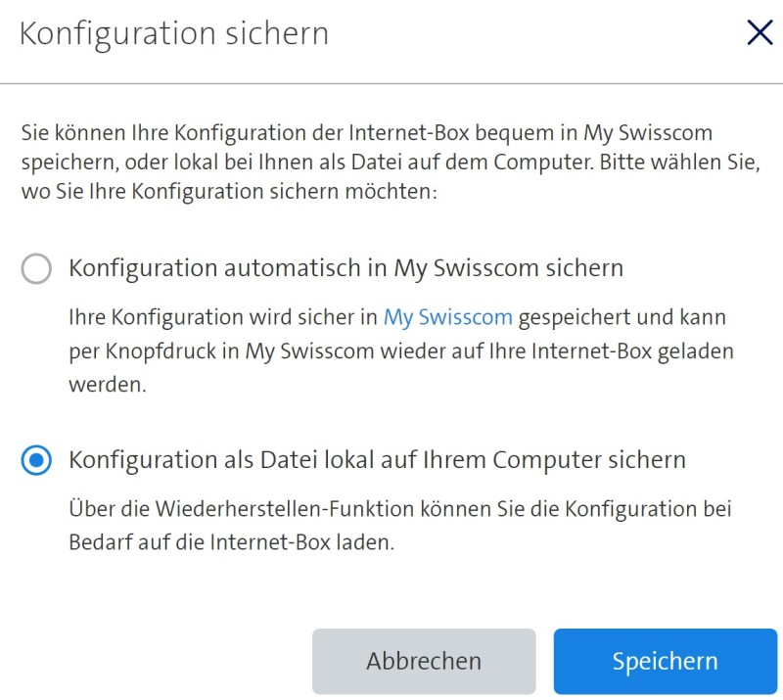Viewport: 783px width, 700px height.
Task: Click 'Bedarf auf die Internet-Box laden' text line
Action: click(x=231, y=543)
